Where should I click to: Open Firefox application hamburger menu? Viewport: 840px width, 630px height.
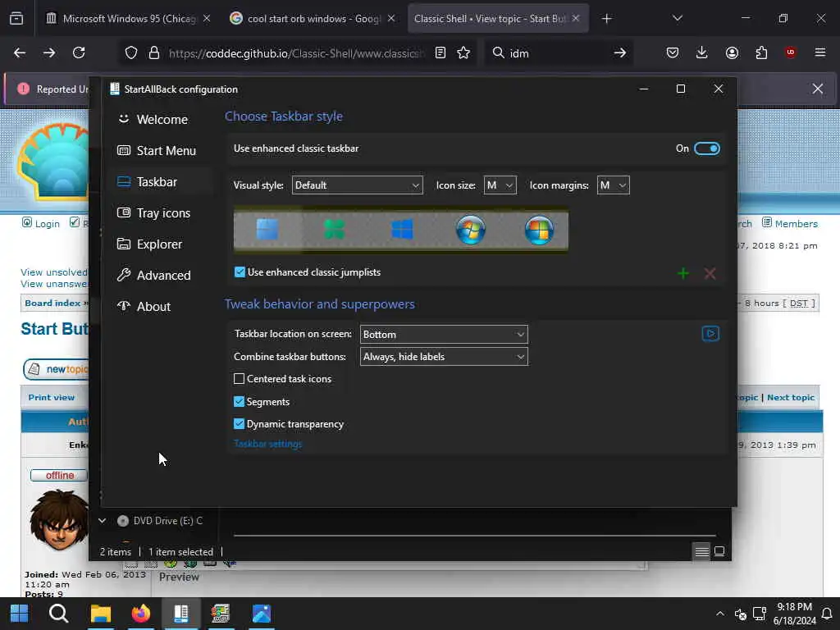(820, 52)
